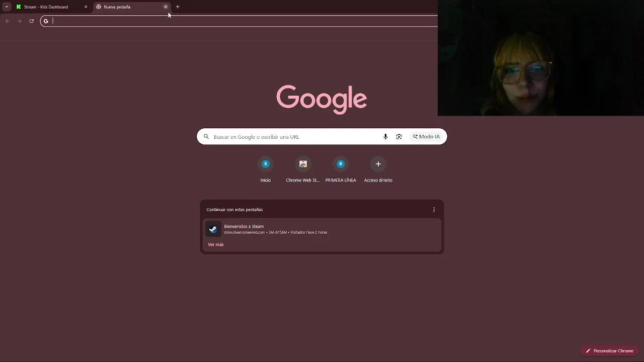Add shortcut via Acceso directo button
644x362 pixels.
[378, 170]
